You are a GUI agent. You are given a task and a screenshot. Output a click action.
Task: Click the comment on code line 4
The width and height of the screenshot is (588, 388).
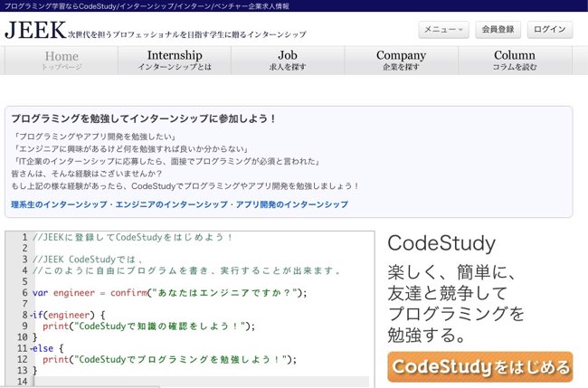186,270
